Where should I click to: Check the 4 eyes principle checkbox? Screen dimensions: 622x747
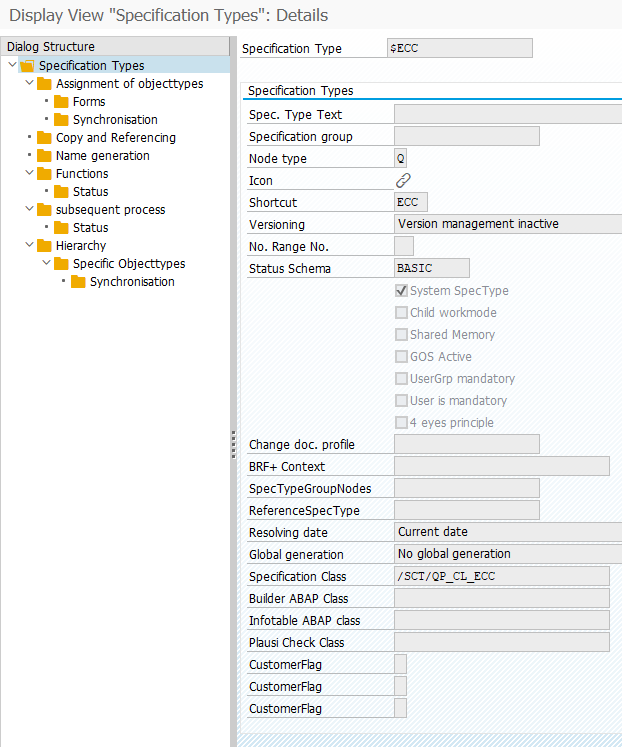(x=402, y=423)
